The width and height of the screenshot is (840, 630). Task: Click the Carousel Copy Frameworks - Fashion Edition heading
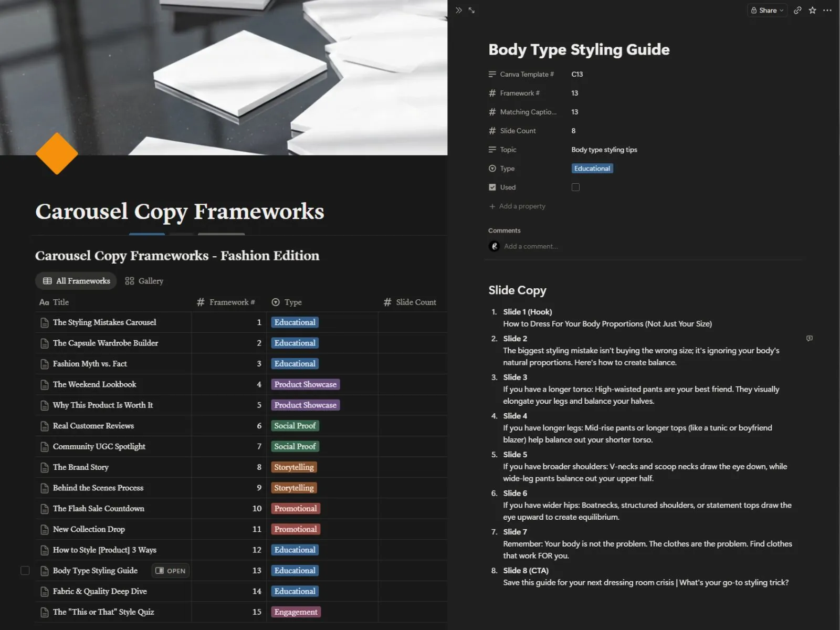[177, 256]
